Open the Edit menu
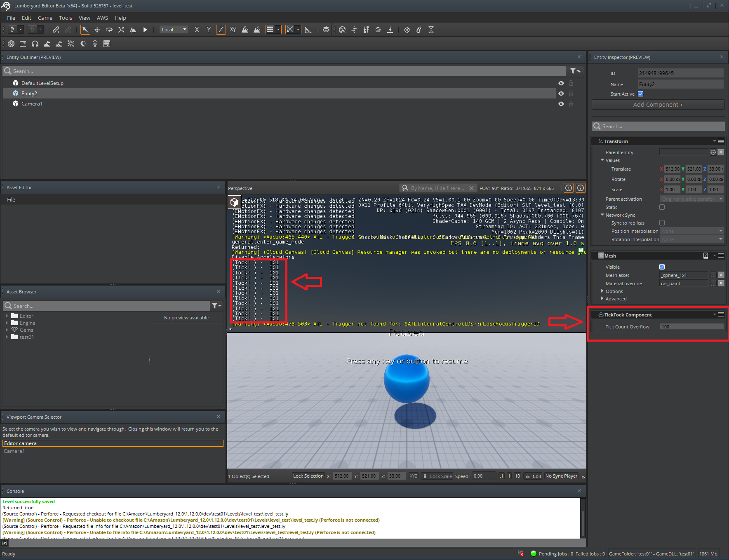Viewport: 729px width, 560px height. point(26,18)
